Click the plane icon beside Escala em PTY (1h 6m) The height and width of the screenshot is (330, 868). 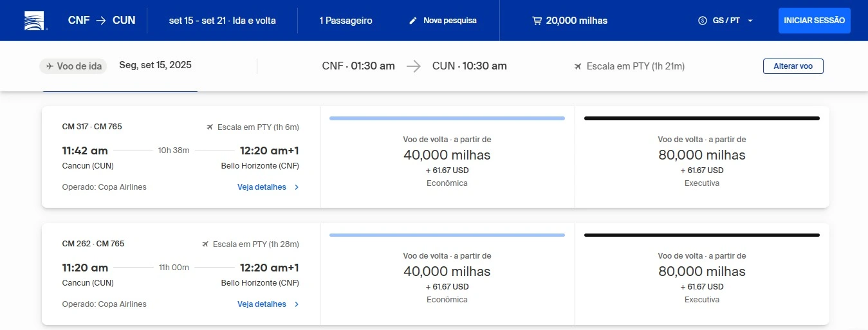click(x=210, y=127)
